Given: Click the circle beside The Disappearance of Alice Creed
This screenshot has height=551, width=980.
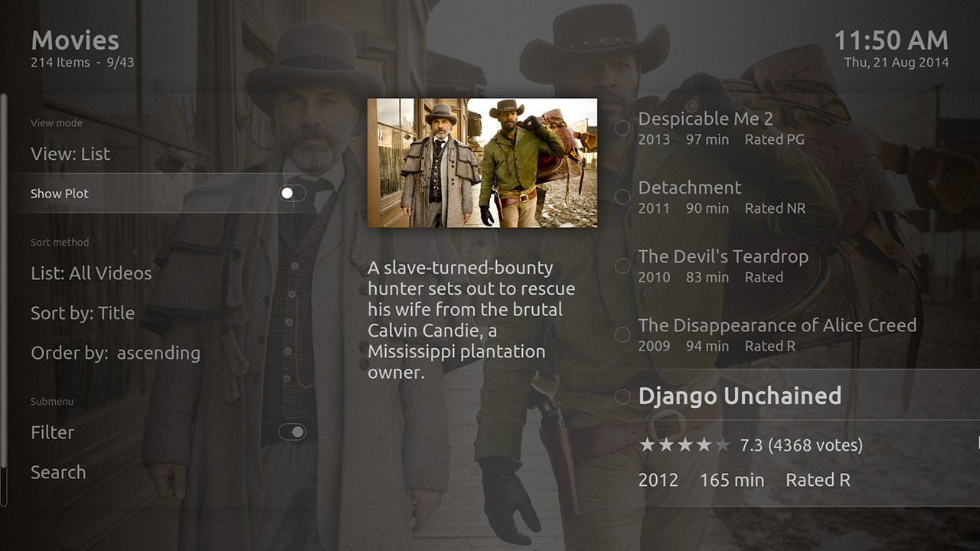Looking at the screenshot, I should (x=622, y=335).
